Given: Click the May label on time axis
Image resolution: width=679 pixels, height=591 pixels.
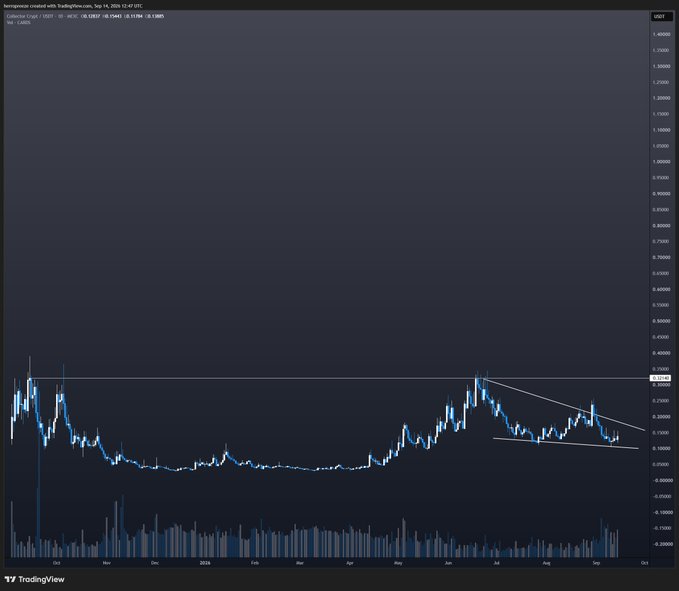Looking at the screenshot, I should pyautogui.click(x=398, y=563).
